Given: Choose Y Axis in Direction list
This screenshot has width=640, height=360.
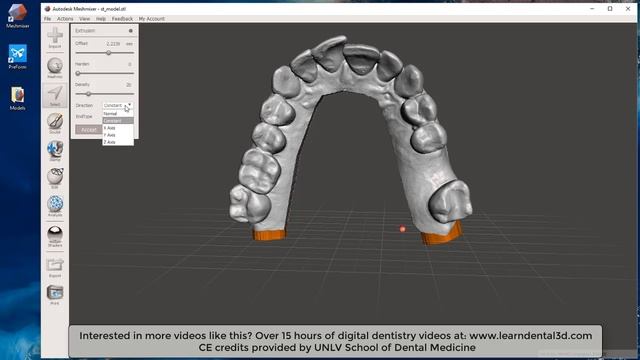Looking at the screenshot, I should point(118,135).
